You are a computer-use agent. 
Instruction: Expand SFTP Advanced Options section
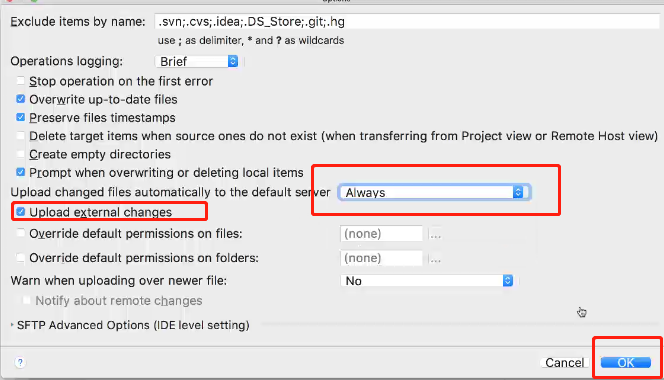(x=12, y=325)
